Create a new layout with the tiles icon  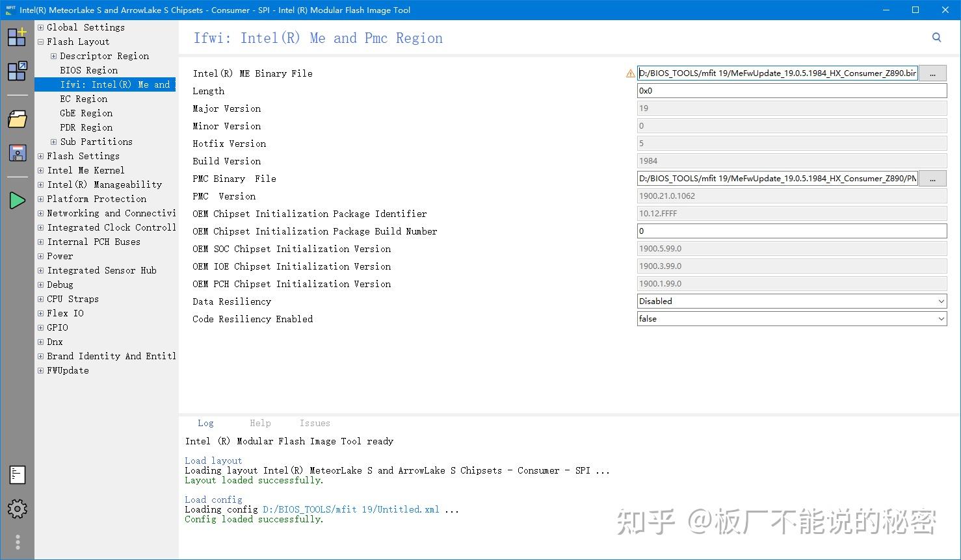point(17,37)
